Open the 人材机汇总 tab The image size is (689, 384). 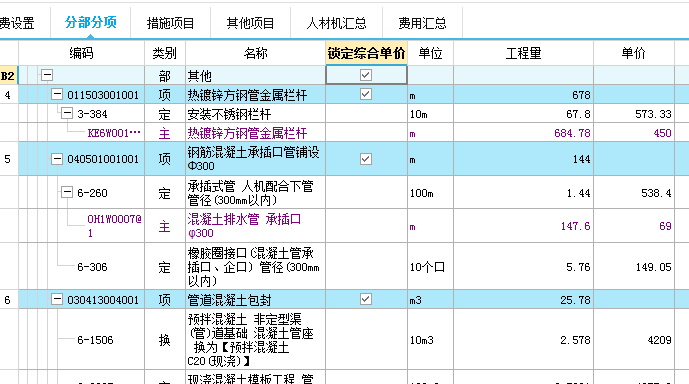[x=336, y=23]
